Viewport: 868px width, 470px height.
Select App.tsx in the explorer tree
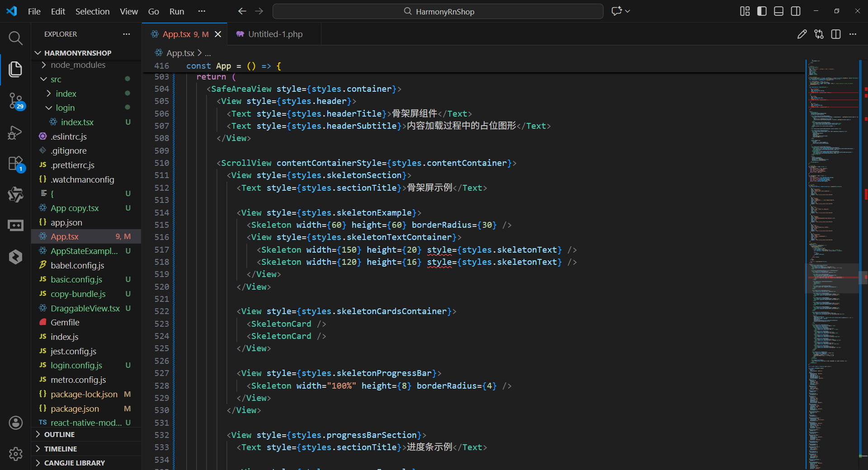[86, 237]
